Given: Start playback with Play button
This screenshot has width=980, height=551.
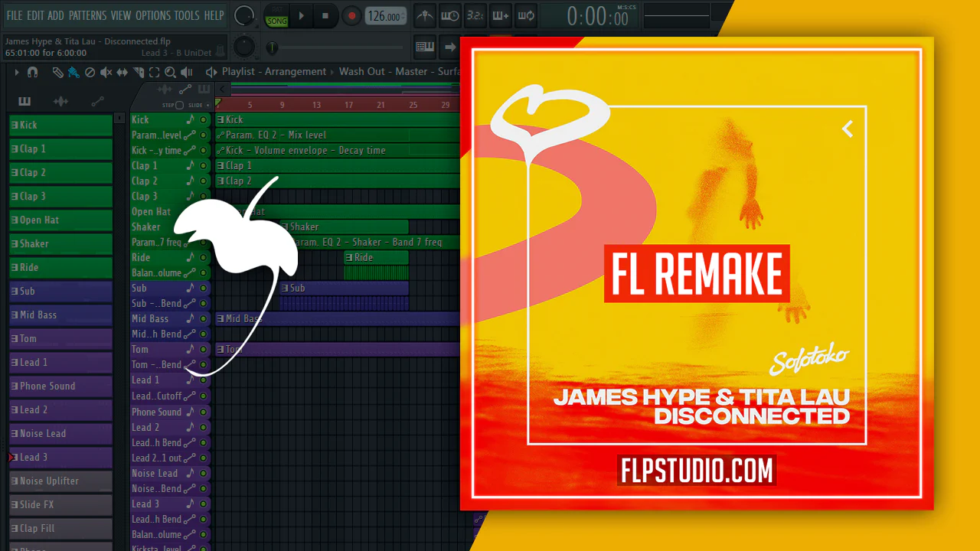Looking at the screenshot, I should pos(301,15).
